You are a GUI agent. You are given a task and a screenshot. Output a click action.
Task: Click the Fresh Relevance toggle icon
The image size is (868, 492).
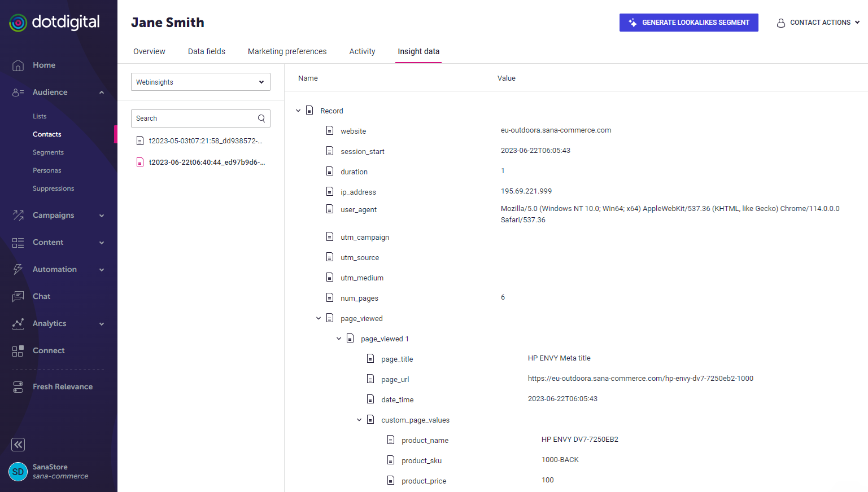pyautogui.click(x=18, y=387)
